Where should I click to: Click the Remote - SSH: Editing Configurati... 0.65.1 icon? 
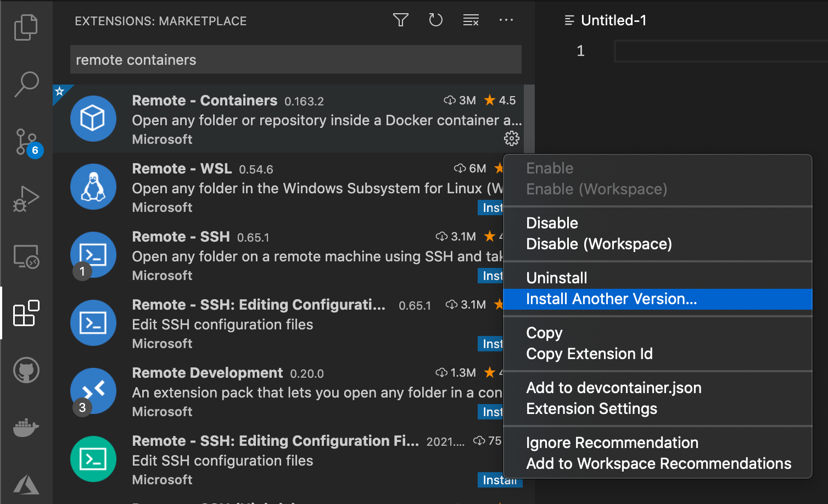coord(93,323)
